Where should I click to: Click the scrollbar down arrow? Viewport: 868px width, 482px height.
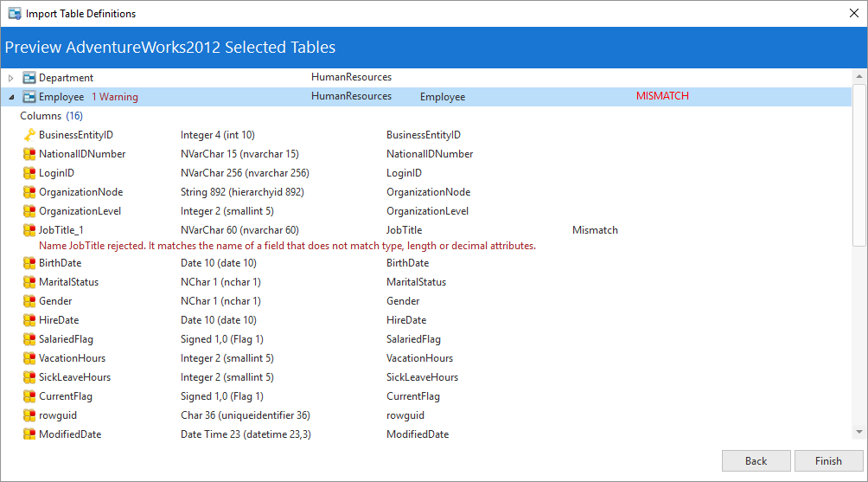click(x=859, y=432)
